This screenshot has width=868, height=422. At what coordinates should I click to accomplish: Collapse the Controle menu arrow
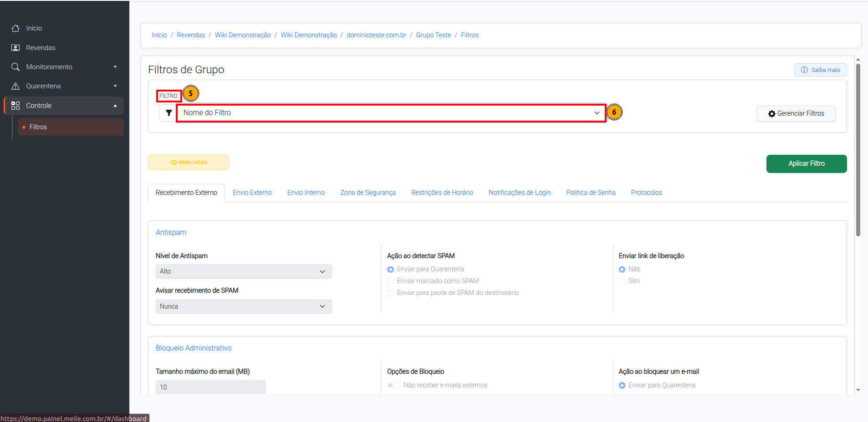pyautogui.click(x=115, y=106)
